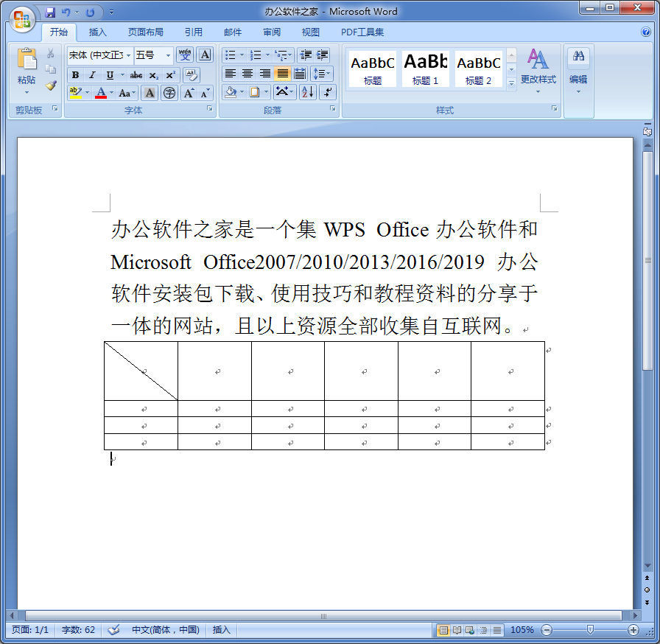Clear formatting with the eraser icon
Image resolution: width=660 pixels, height=644 pixels.
192,75
